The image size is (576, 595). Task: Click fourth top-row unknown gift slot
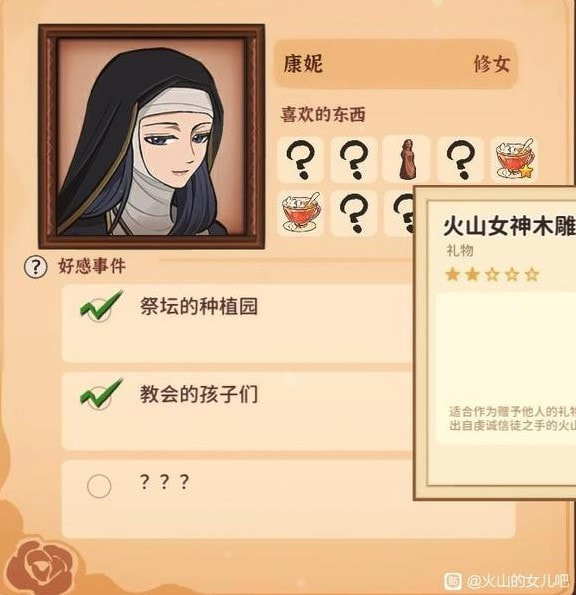click(x=461, y=159)
